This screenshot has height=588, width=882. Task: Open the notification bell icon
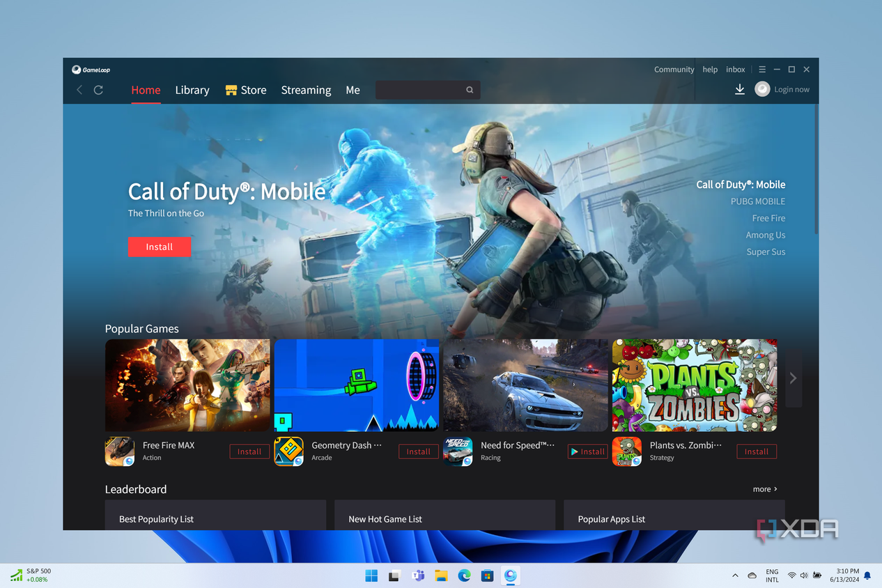[x=867, y=575]
